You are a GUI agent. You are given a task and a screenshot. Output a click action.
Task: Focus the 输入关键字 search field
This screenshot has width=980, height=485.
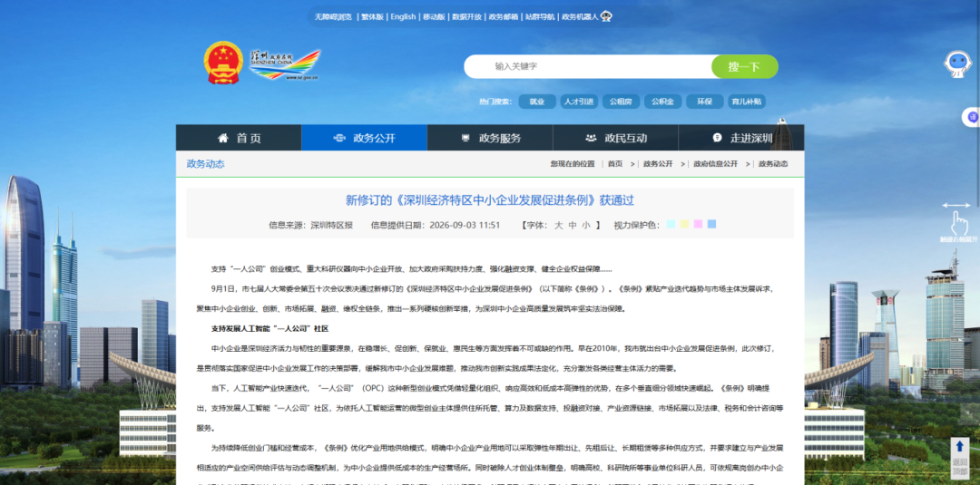pyautogui.click(x=587, y=66)
